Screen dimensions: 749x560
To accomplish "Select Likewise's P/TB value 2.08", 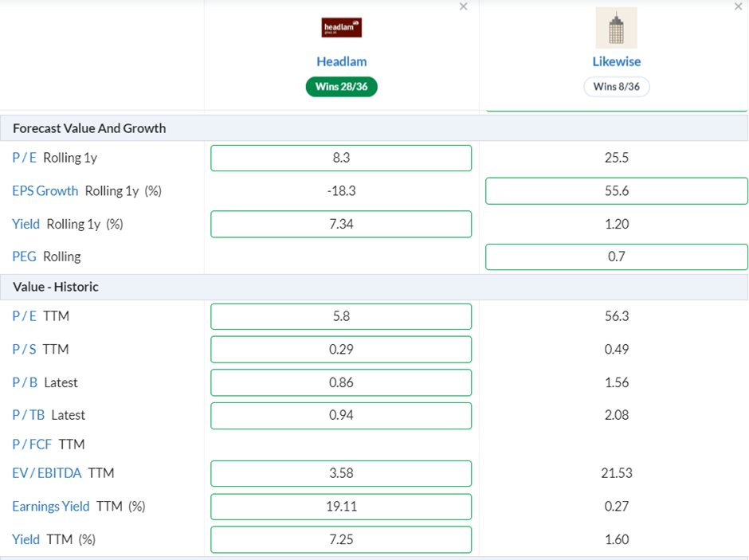I will pos(616,415).
